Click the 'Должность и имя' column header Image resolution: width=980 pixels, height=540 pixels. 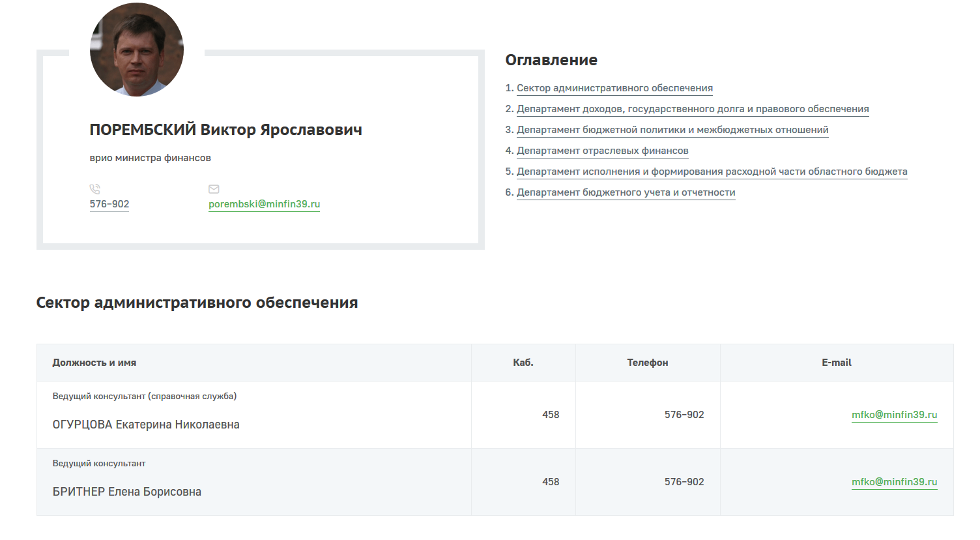click(x=94, y=363)
